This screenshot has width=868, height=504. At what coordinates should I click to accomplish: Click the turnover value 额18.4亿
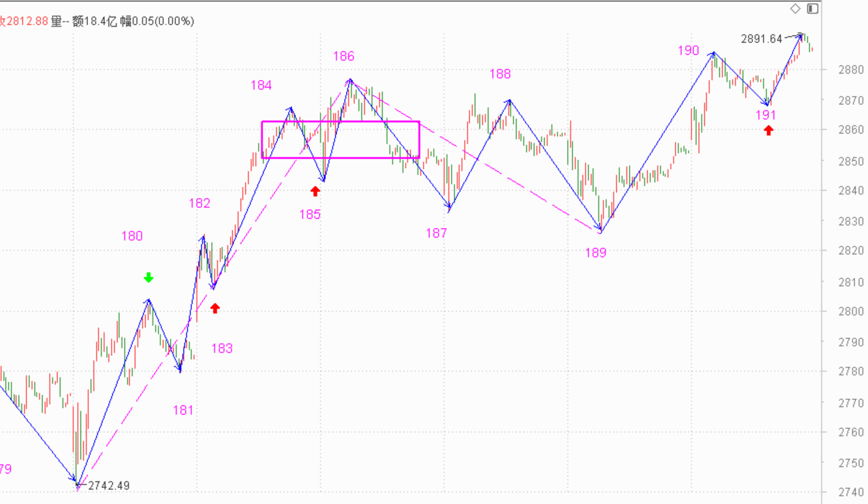(x=94, y=21)
